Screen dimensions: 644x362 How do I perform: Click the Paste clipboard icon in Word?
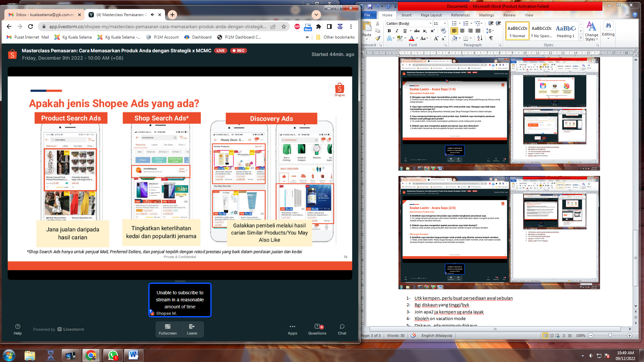pyautogui.click(x=367, y=26)
